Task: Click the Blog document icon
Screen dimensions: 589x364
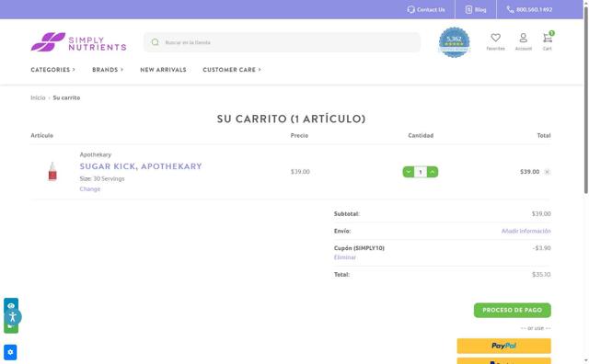Action: (468, 10)
